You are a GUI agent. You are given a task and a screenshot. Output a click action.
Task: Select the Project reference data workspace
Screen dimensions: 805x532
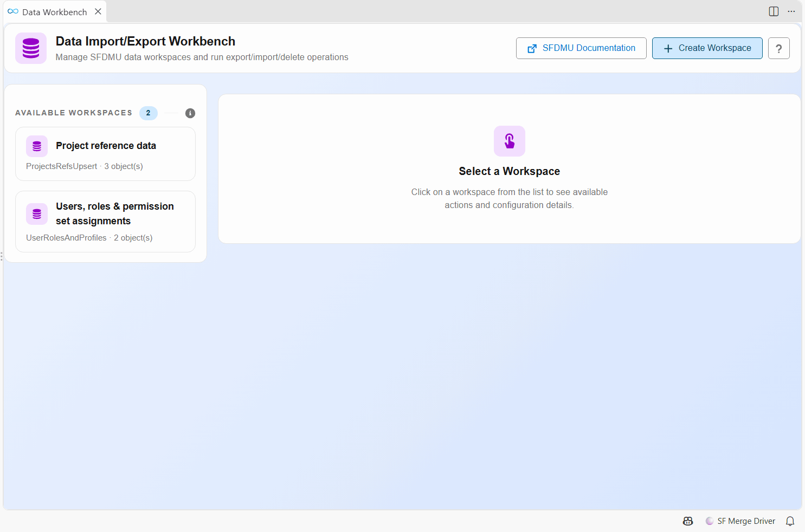point(105,154)
